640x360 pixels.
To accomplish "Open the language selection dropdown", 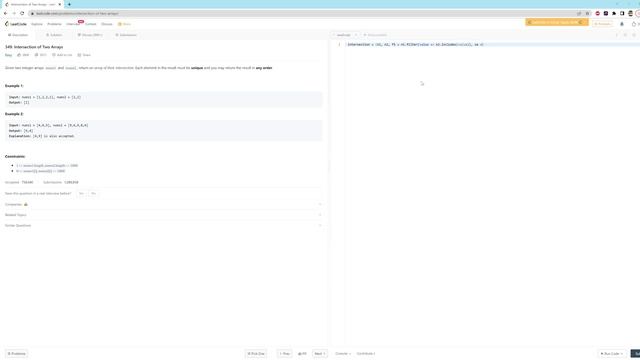I will pyautogui.click(x=346, y=35).
